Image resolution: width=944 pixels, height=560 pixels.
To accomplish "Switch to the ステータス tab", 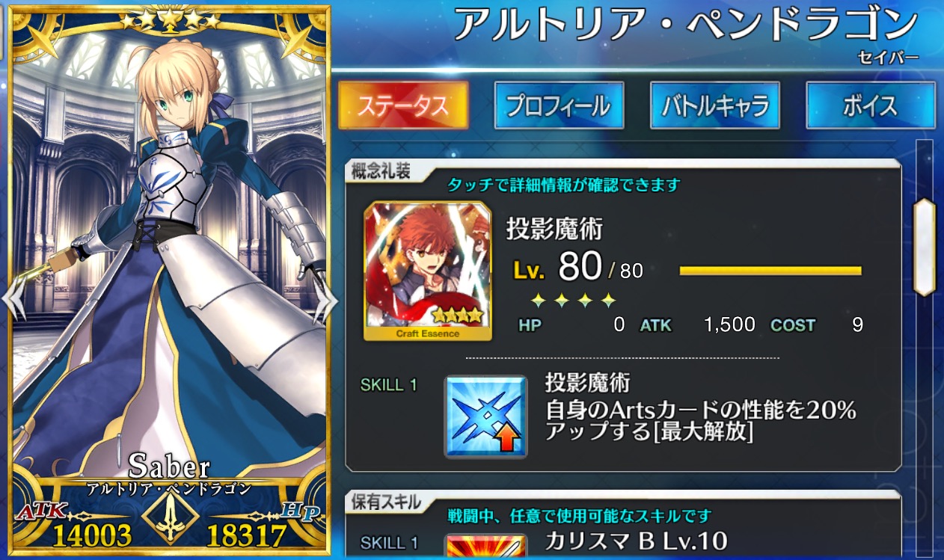I will click(404, 105).
